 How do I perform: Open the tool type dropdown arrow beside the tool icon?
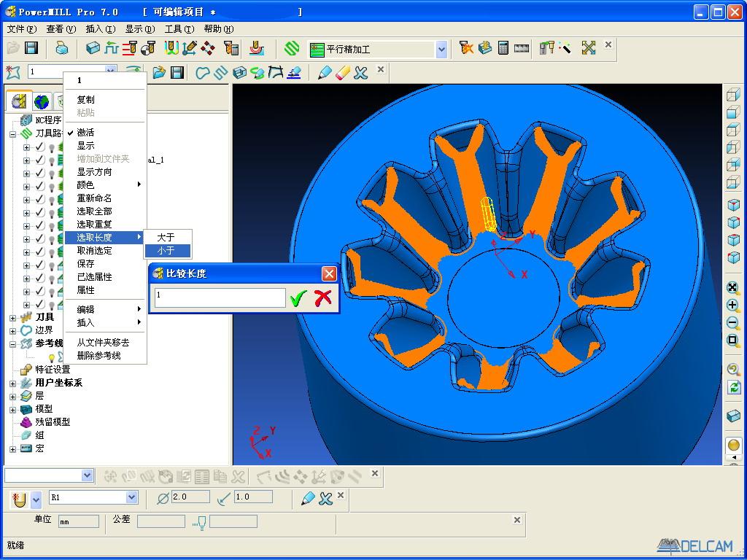[36, 500]
